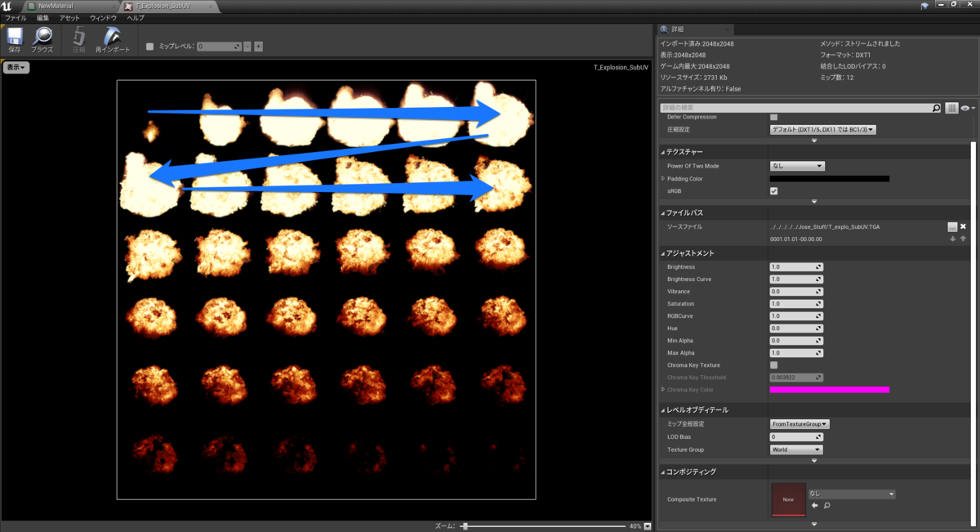Move source file entry down arrow
This screenshot has height=532, width=980.
click(952, 239)
